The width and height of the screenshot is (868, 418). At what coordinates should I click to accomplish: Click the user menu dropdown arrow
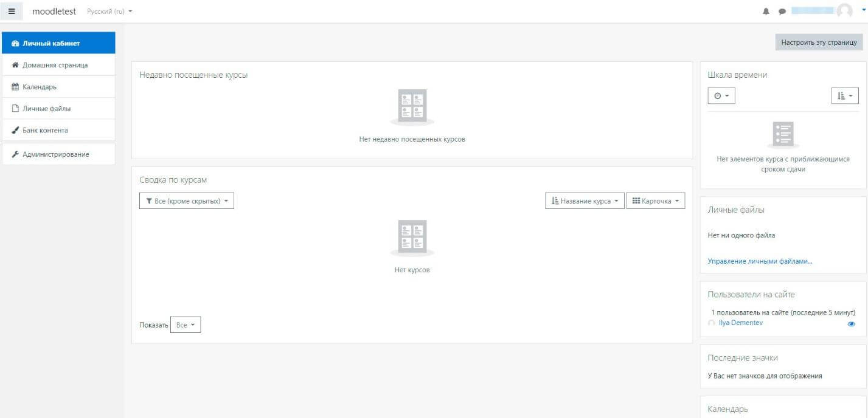pos(864,10)
